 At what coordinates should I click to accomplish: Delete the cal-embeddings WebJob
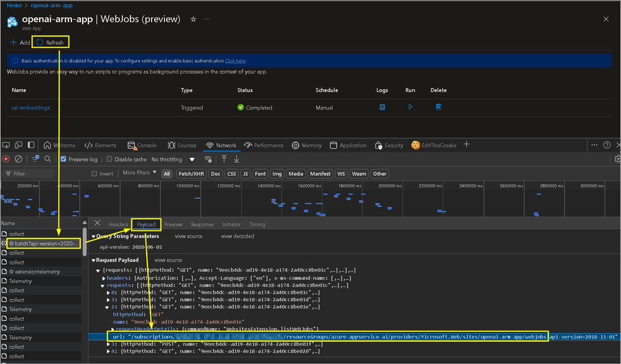click(438, 107)
